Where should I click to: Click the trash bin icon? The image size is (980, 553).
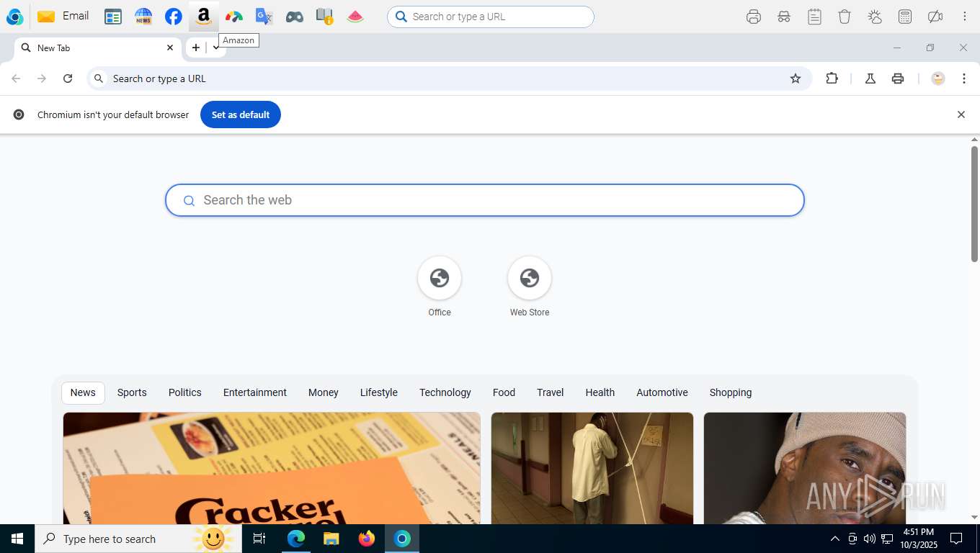point(845,17)
